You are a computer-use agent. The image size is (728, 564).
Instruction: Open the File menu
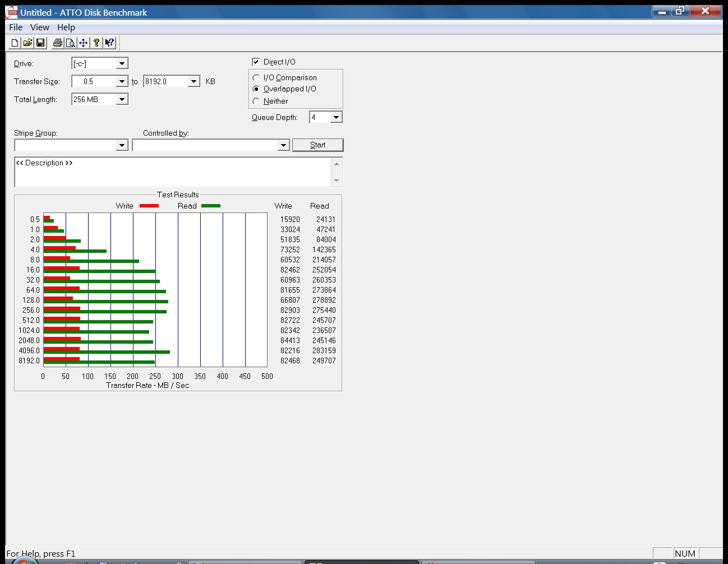(x=16, y=27)
